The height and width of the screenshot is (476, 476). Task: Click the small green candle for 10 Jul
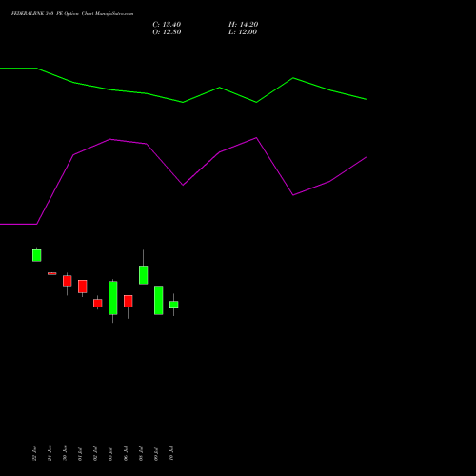coord(174,305)
